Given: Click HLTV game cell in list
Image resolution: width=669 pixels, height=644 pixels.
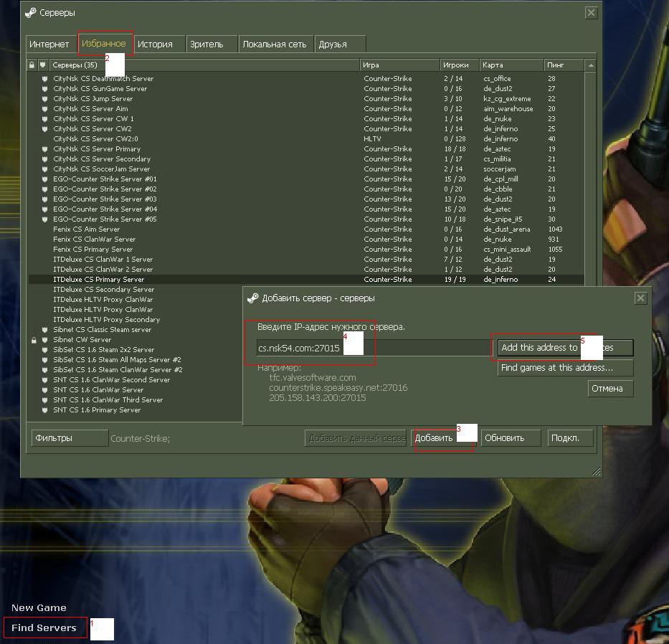Looking at the screenshot, I should [x=372, y=138].
